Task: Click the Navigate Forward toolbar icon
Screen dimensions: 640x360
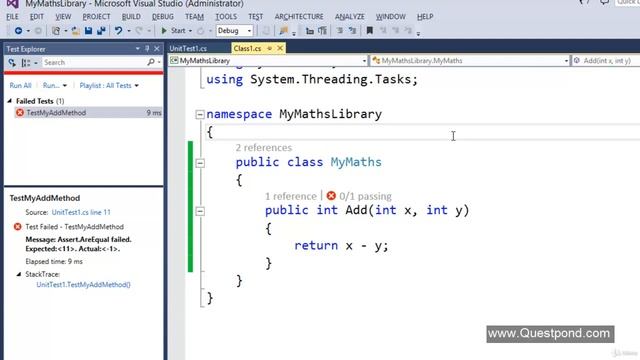Action: (38, 31)
